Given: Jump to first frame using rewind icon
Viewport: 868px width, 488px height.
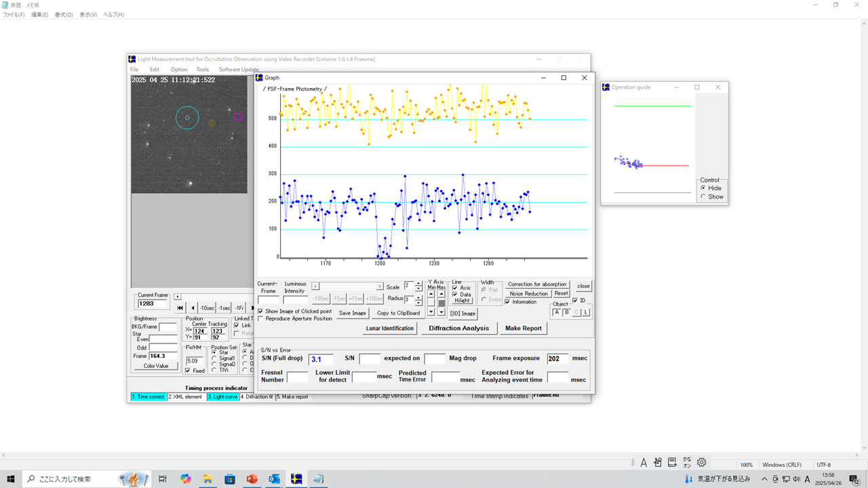Looking at the screenshot, I should [x=180, y=308].
